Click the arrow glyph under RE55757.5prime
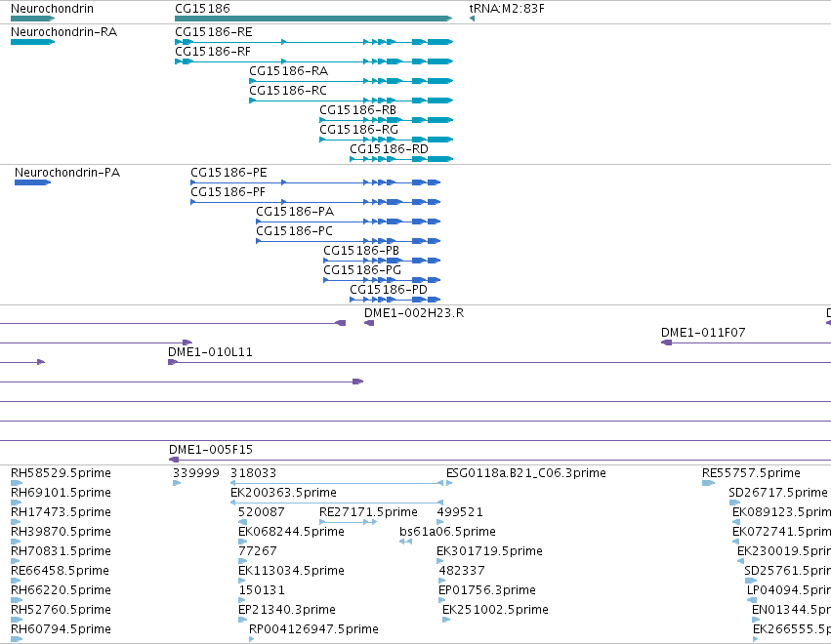The width and height of the screenshot is (831, 644). tap(708, 483)
